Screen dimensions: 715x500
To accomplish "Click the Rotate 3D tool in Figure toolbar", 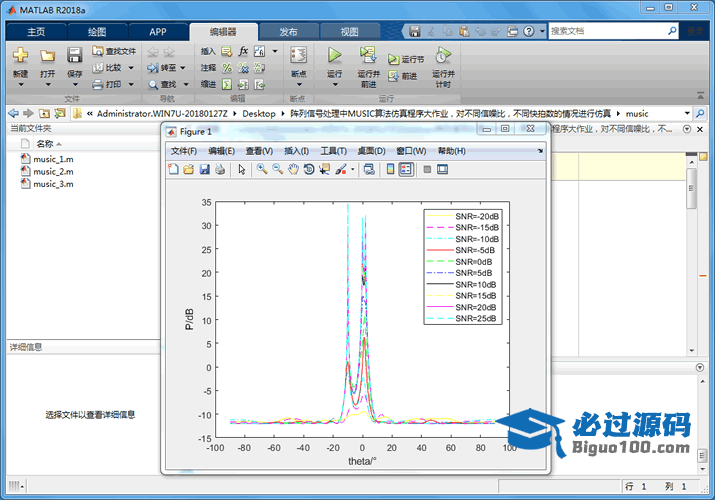I will point(309,170).
